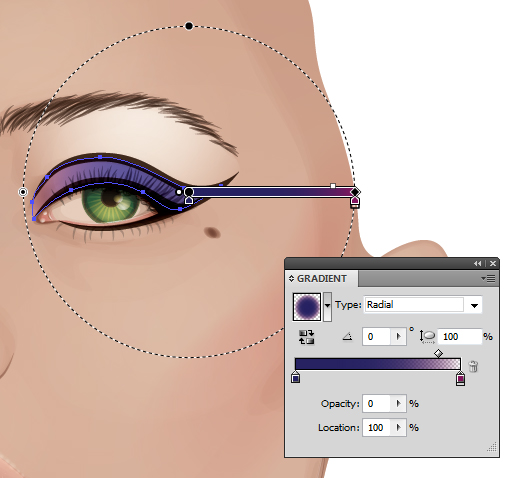The image size is (521, 478).
Task: Select the GRADIENT panel tab
Action: [x=322, y=278]
